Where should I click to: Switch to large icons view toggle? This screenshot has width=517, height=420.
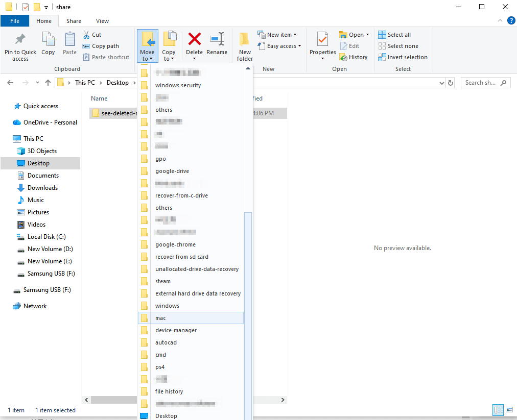pyautogui.click(x=509, y=410)
